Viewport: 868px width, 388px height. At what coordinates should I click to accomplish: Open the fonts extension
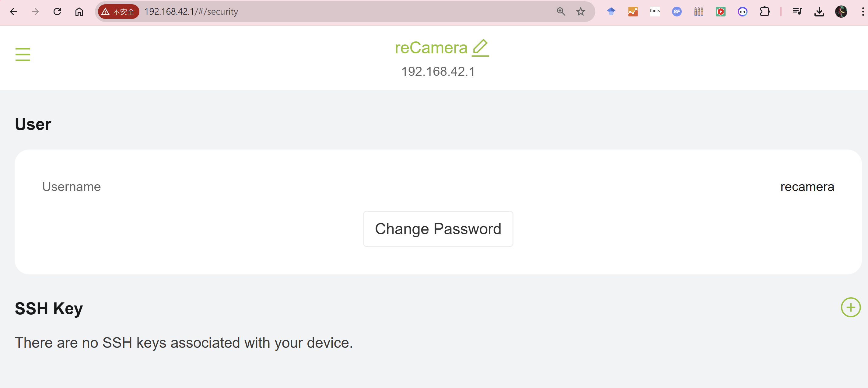click(655, 12)
